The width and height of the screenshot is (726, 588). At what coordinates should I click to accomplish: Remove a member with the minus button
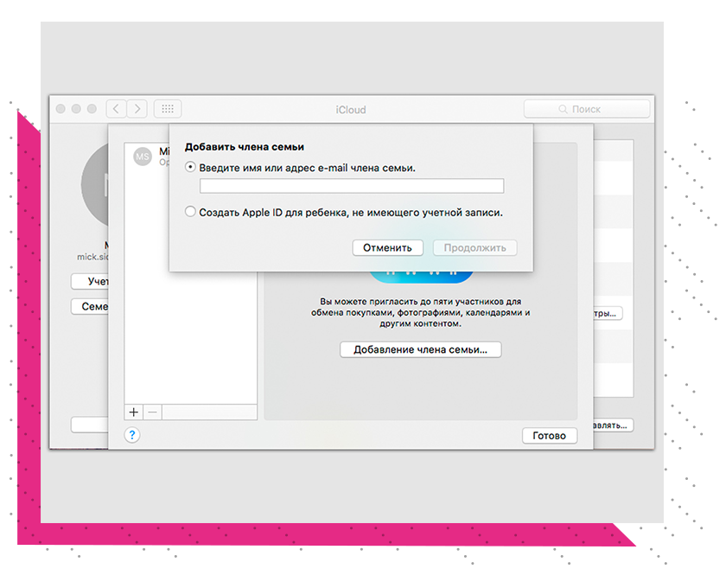pos(153,412)
